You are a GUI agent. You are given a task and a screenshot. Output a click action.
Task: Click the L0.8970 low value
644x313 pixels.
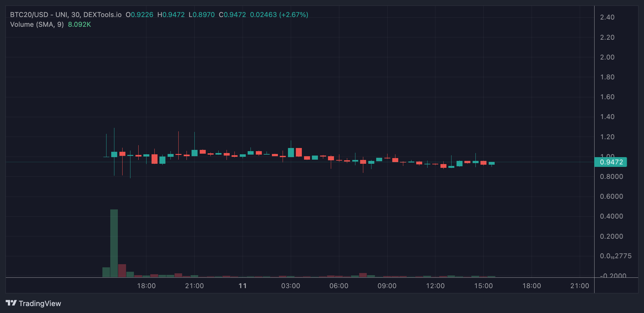(x=202, y=15)
